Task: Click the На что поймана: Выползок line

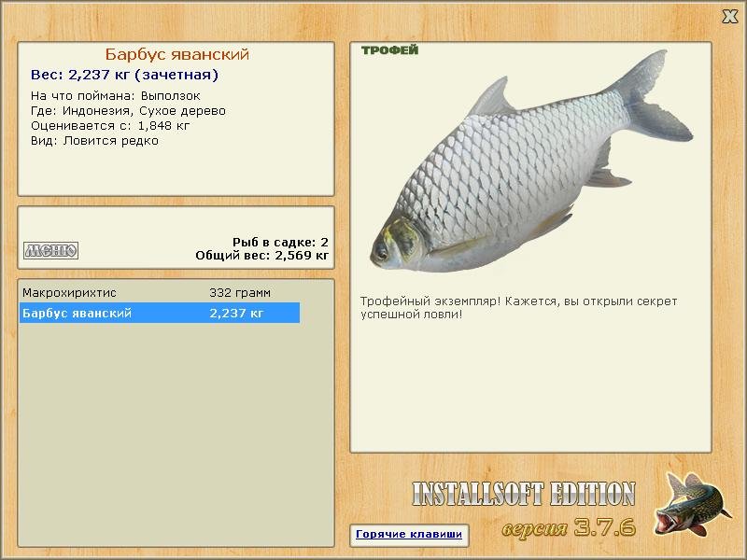Action: point(115,96)
